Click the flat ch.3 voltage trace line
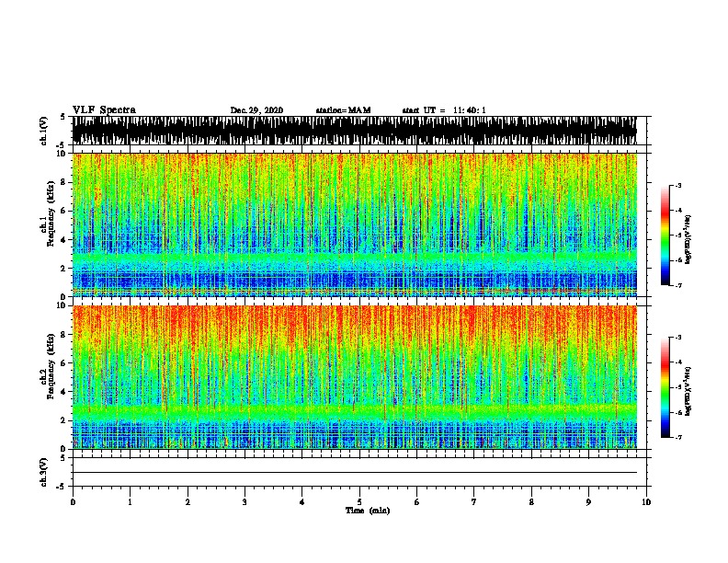 tap(354, 473)
